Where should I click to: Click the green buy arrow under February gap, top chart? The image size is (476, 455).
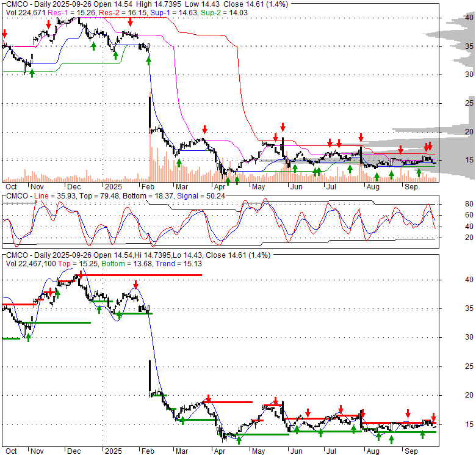(x=148, y=60)
